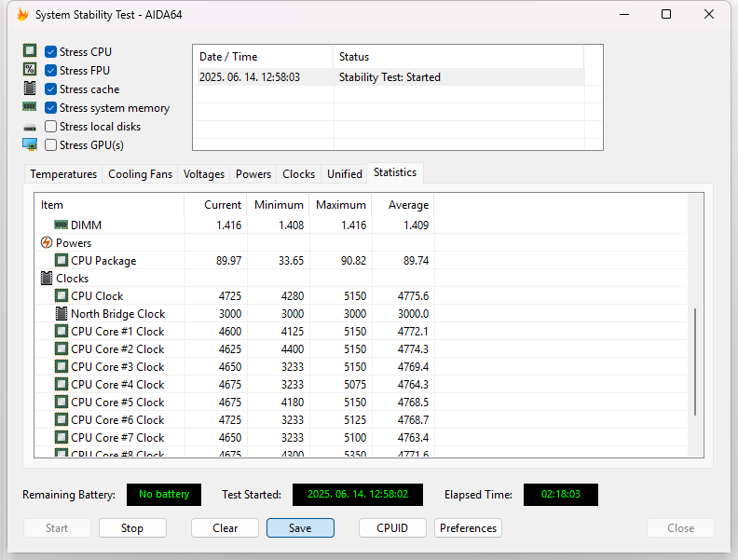The height and width of the screenshot is (560, 738).
Task: Uncheck the Stress FPU checkbox
Action: pos(51,70)
